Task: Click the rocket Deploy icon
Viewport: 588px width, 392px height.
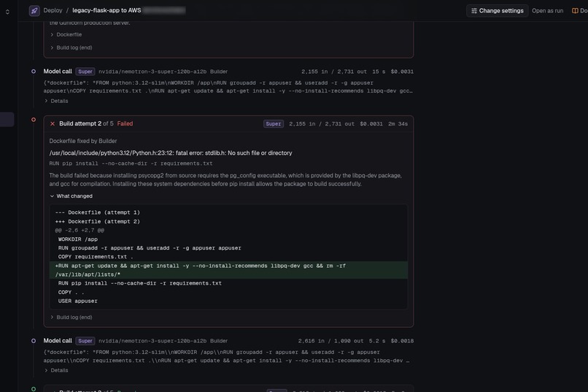Action: (34, 11)
